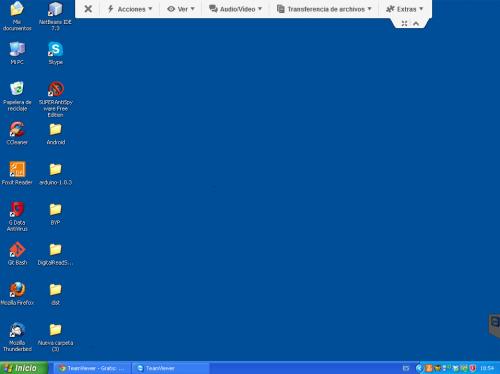Click the taskbar clock showing 10:54
Screen dimensions: 500x374
tap(487, 368)
